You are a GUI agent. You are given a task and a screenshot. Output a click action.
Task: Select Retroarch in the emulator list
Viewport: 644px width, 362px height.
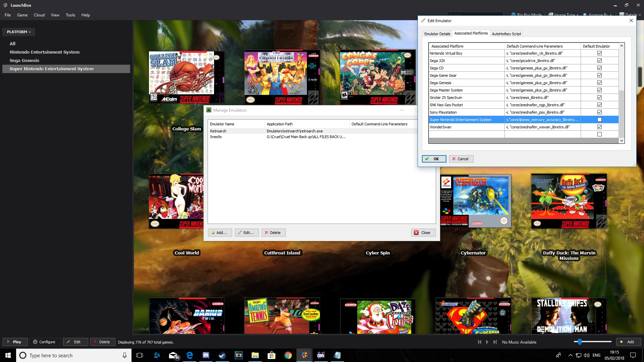coord(312,131)
